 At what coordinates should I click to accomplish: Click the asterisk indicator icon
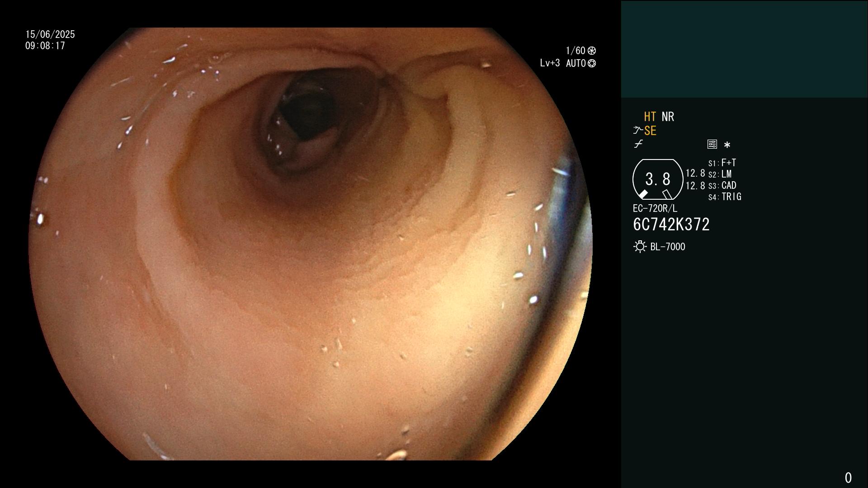point(727,145)
